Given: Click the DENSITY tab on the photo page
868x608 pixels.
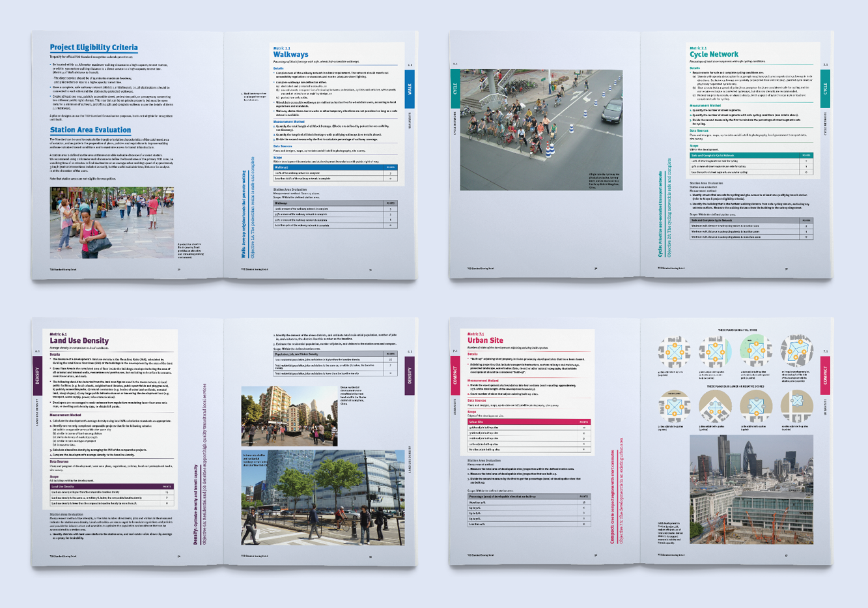Looking at the screenshot, I should click(x=410, y=376).
